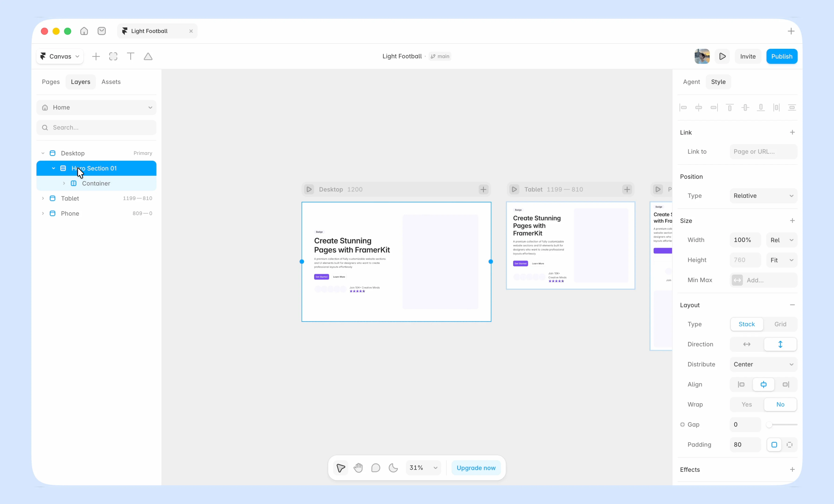This screenshot has height=504, width=834.
Task: Click plus button on Desktop breakpoint header
Action: [x=483, y=189]
